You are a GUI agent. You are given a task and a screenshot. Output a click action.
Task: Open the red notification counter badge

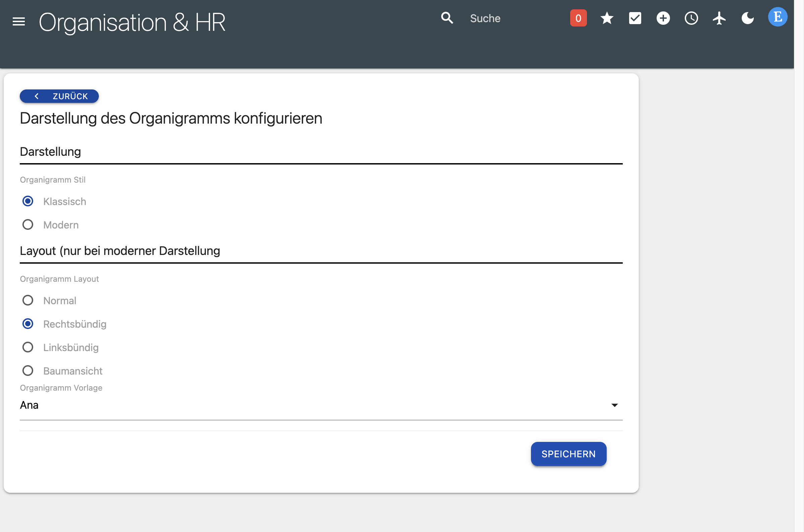[x=578, y=18]
